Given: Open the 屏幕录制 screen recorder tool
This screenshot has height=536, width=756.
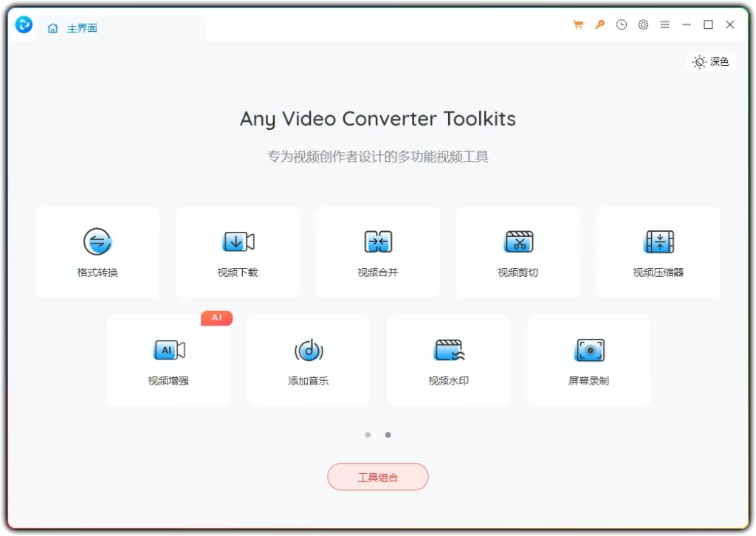Looking at the screenshot, I should click(589, 360).
